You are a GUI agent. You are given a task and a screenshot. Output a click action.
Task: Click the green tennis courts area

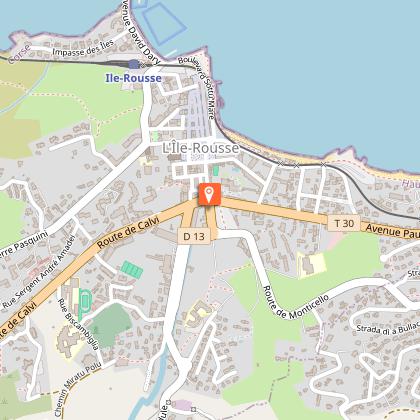coord(132,270)
